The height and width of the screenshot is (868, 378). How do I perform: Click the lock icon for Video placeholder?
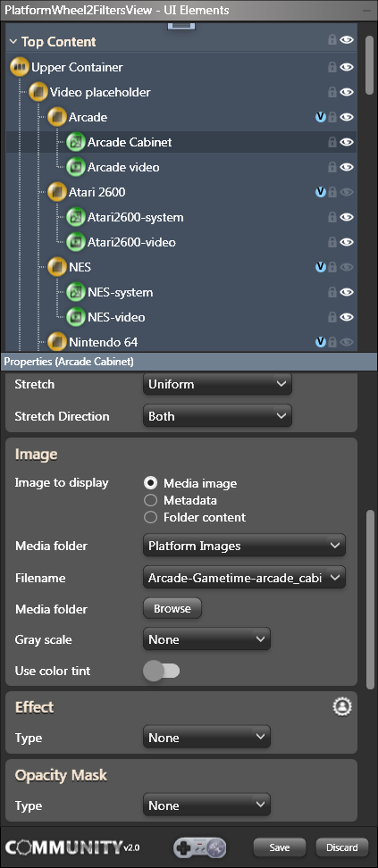click(332, 93)
